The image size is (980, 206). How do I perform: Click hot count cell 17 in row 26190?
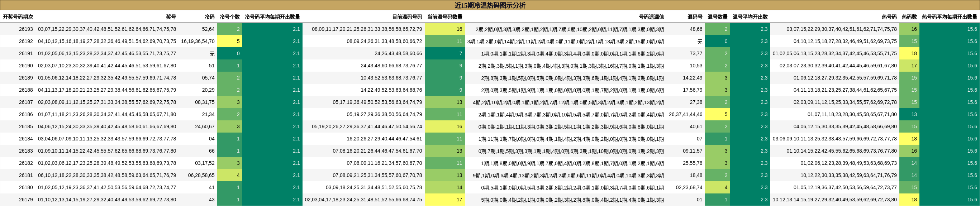point(909,66)
